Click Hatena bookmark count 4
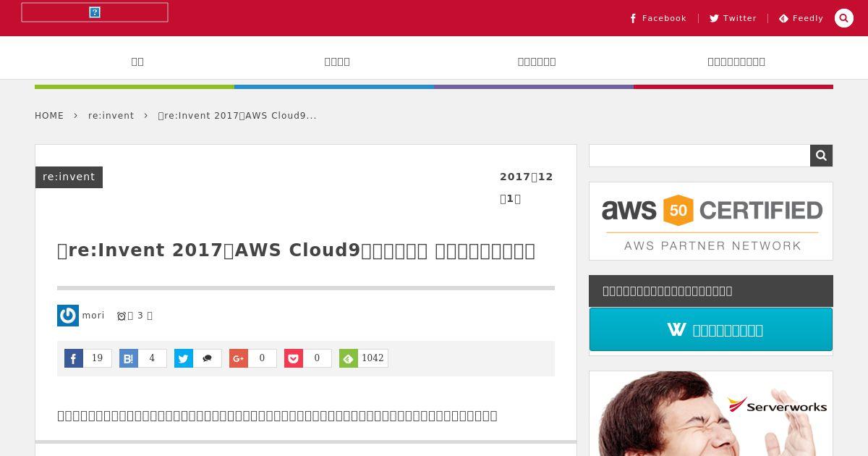Viewport: 868px width, 456px height. (153, 358)
